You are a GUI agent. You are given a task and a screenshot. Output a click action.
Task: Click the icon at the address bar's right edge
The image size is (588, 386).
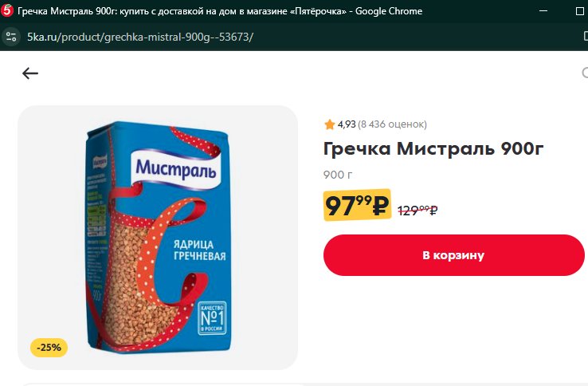click(x=586, y=37)
